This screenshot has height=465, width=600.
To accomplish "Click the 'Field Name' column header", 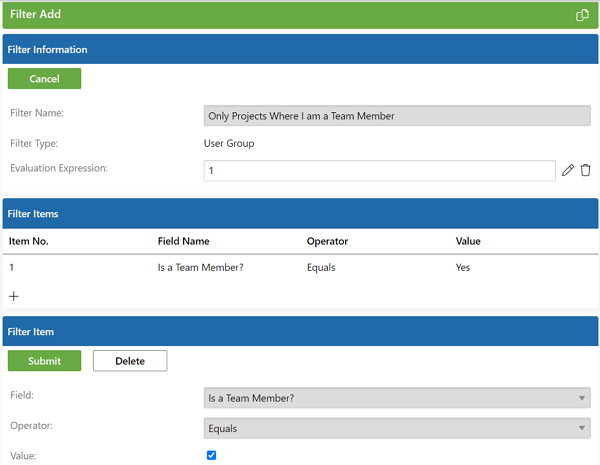I will [184, 241].
